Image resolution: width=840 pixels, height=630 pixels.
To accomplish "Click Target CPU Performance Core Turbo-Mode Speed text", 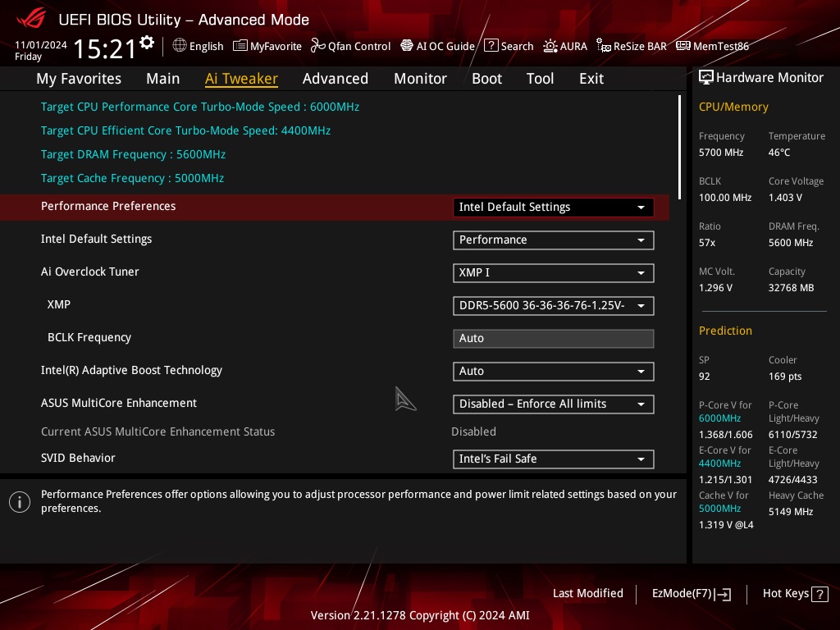I will coord(200,107).
